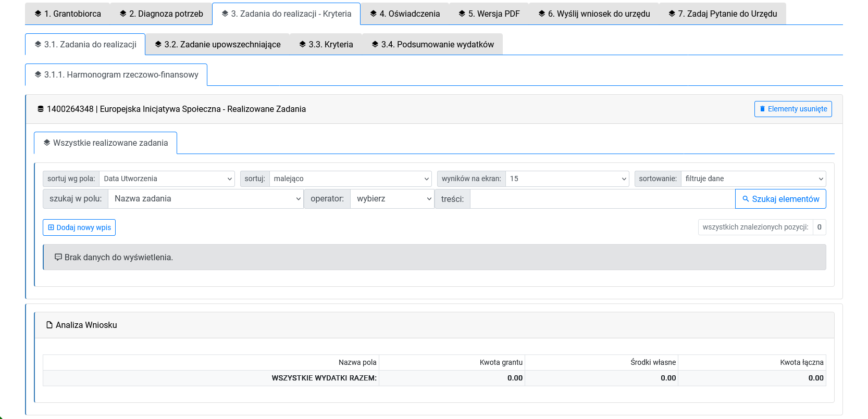Open the 1. Grantobiorca tab

(x=68, y=14)
